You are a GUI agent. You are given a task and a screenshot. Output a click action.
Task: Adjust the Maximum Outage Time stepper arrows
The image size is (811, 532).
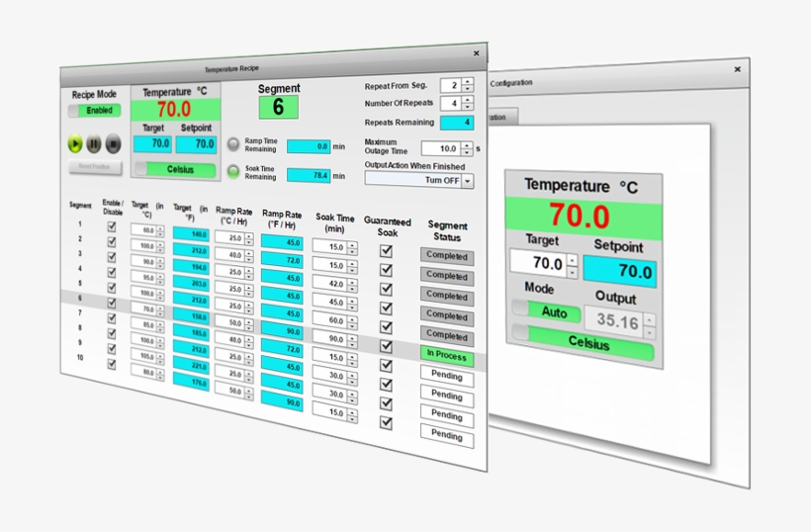pos(468,148)
